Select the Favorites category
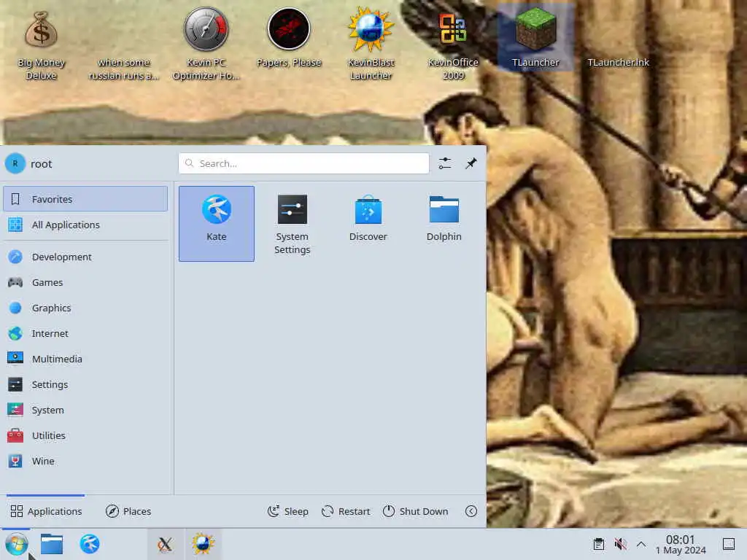The image size is (747, 560). [x=85, y=199]
